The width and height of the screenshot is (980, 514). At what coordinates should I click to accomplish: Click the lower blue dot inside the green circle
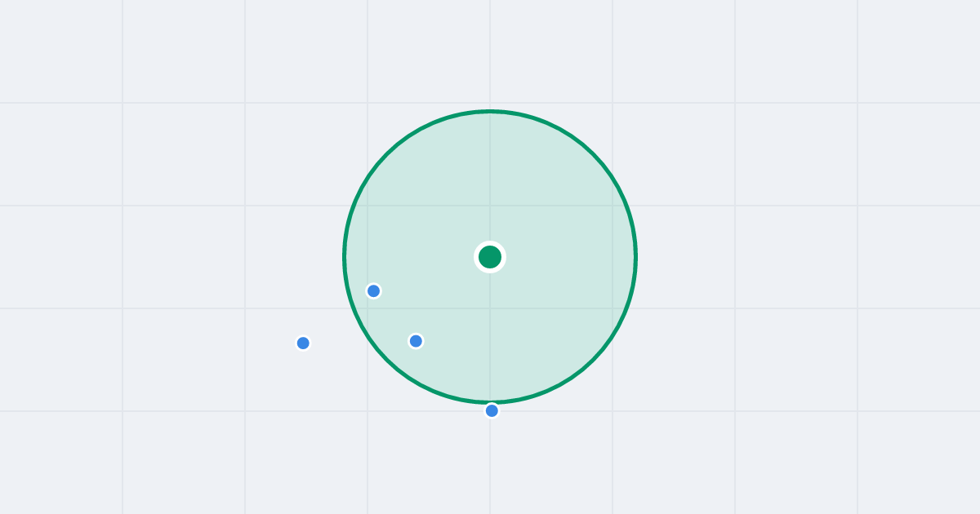click(416, 341)
